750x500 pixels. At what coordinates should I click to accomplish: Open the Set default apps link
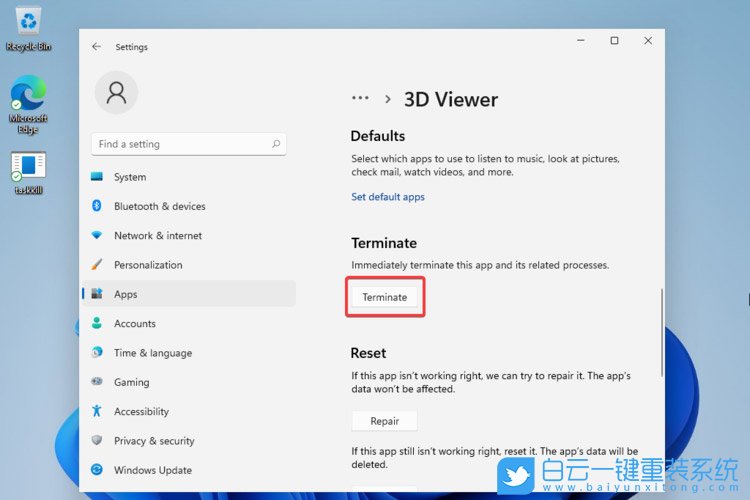[388, 197]
